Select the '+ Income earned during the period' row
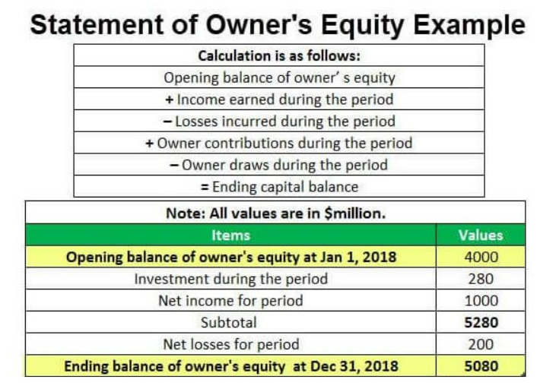540x392 pixels. tap(279, 100)
